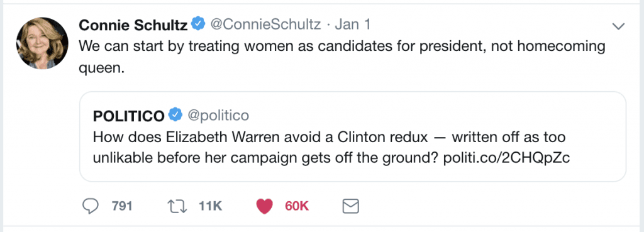644x232 pixels.
Task: Click the 791 replies count
Action: pyautogui.click(x=122, y=206)
